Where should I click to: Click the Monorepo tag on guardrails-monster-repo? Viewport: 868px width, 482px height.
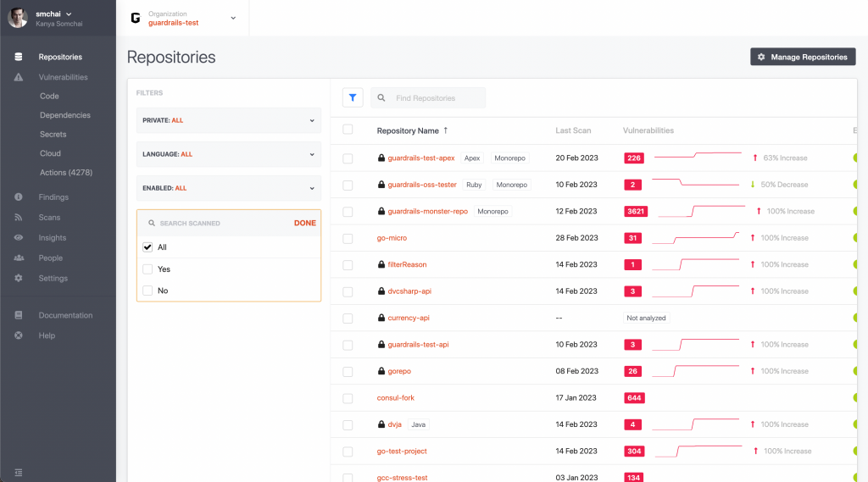pos(492,212)
